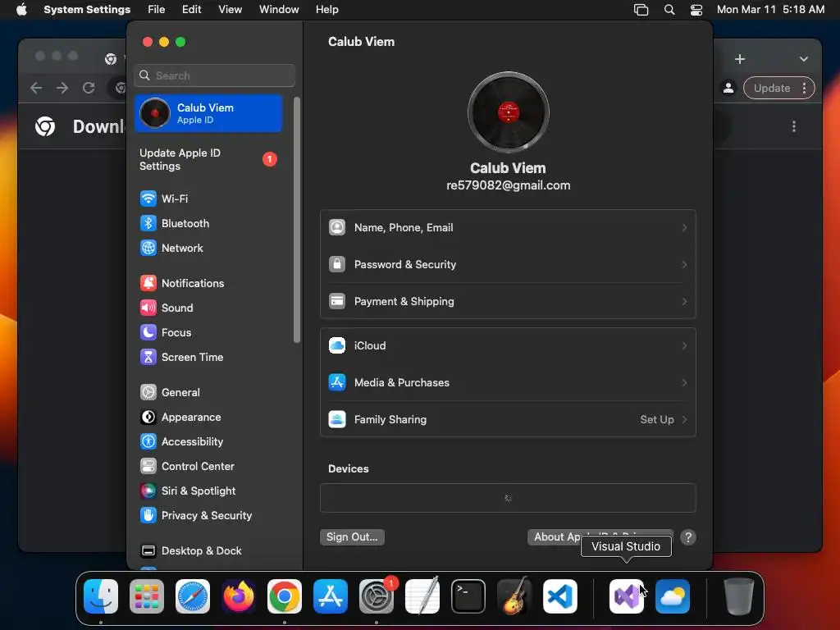Screen dimensions: 840x630
Task: Launch Visual Studio Code from Dock
Action: [559, 596]
